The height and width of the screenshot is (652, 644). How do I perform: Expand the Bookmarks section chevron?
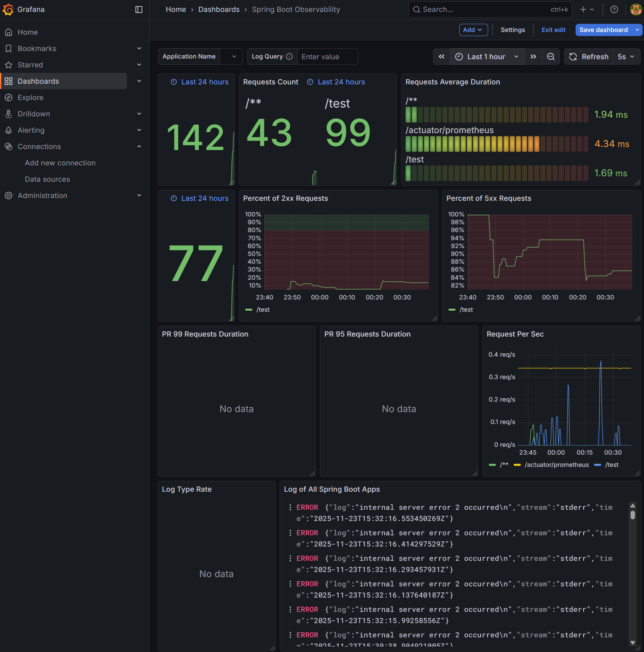(x=139, y=48)
